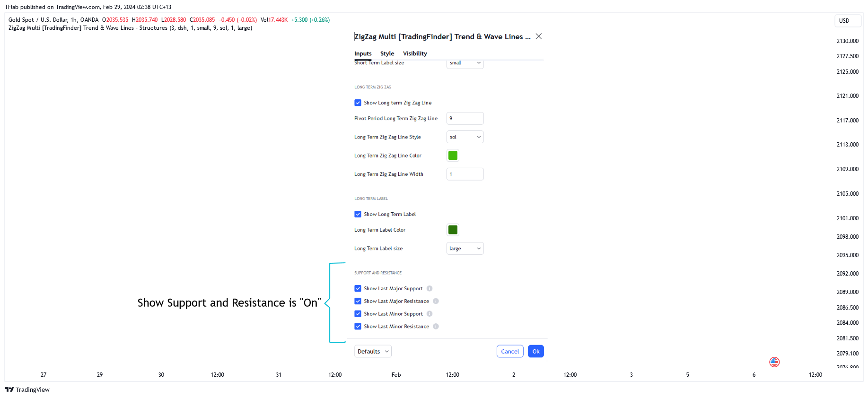Click the LONG TERM LABEL section header
Image resolution: width=868 pixels, height=398 pixels.
371,199
